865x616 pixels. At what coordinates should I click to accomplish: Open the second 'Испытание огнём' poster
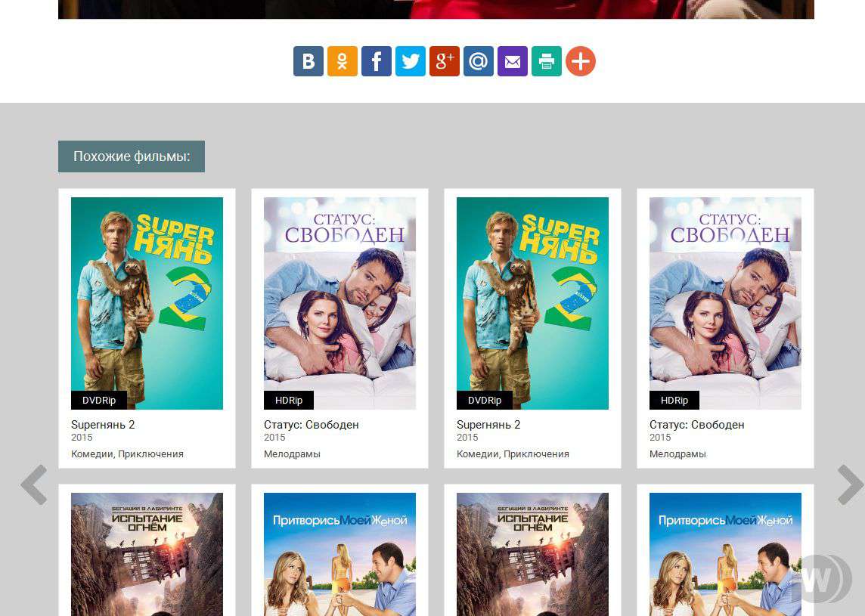coord(532,554)
